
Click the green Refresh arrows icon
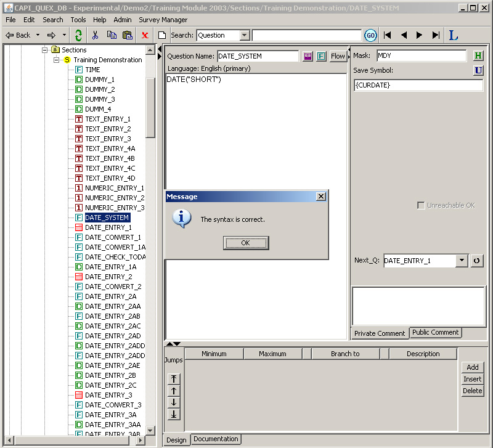coord(78,35)
